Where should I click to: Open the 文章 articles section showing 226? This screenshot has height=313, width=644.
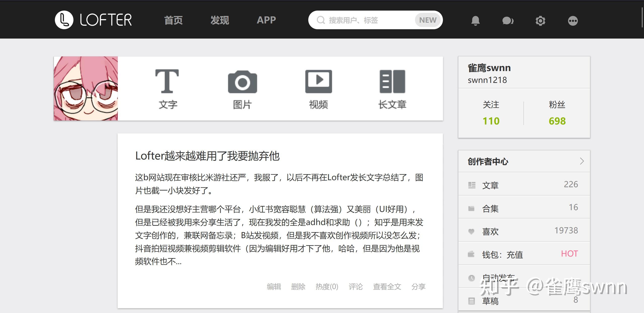(x=523, y=184)
